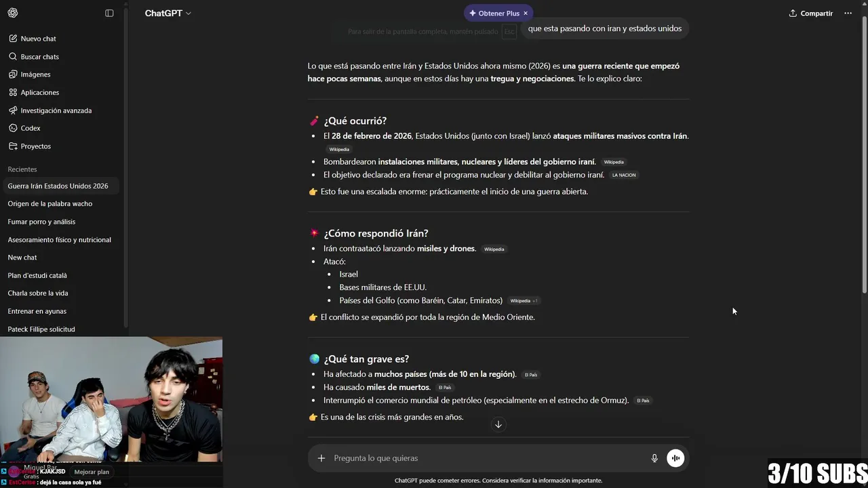This screenshot has width=868, height=488.
Task: Dismiss the Obtener Plus banner
Action: pos(526,14)
